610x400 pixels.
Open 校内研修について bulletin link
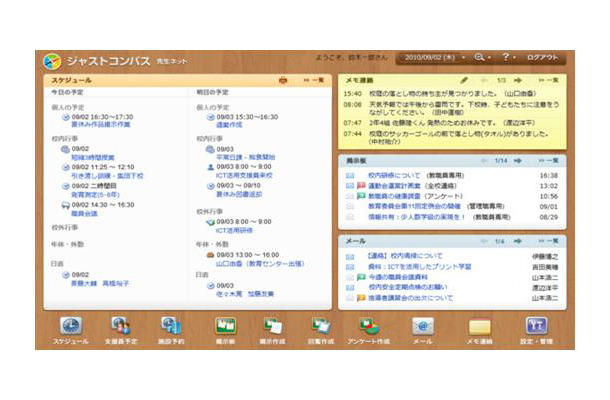point(394,175)
